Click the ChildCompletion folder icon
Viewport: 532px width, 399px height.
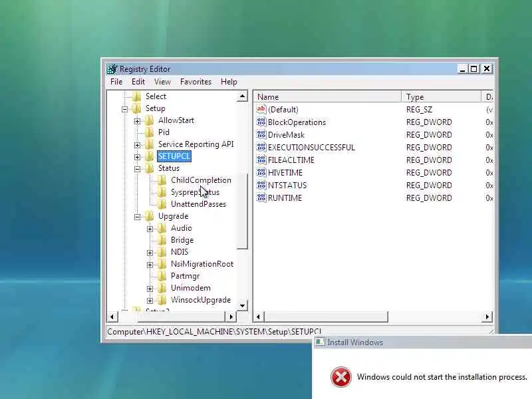click(x=162, y=180)
